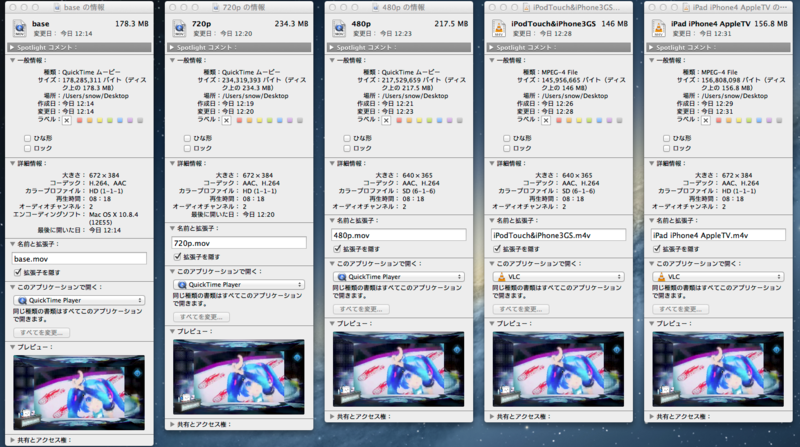
Task: Click すべてを変更 button in 480p window
Action: [x=361, y=309]
